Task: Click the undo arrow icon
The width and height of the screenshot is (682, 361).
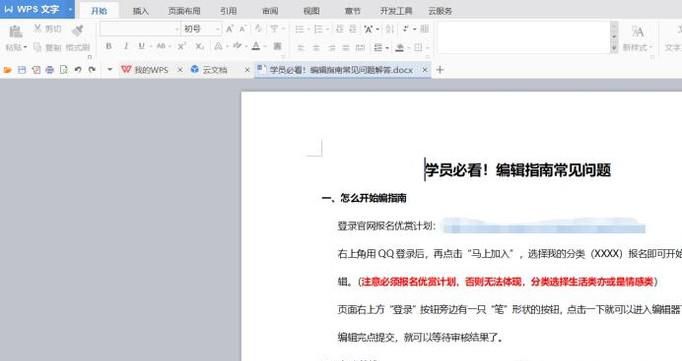Action: tap(78, 70)
